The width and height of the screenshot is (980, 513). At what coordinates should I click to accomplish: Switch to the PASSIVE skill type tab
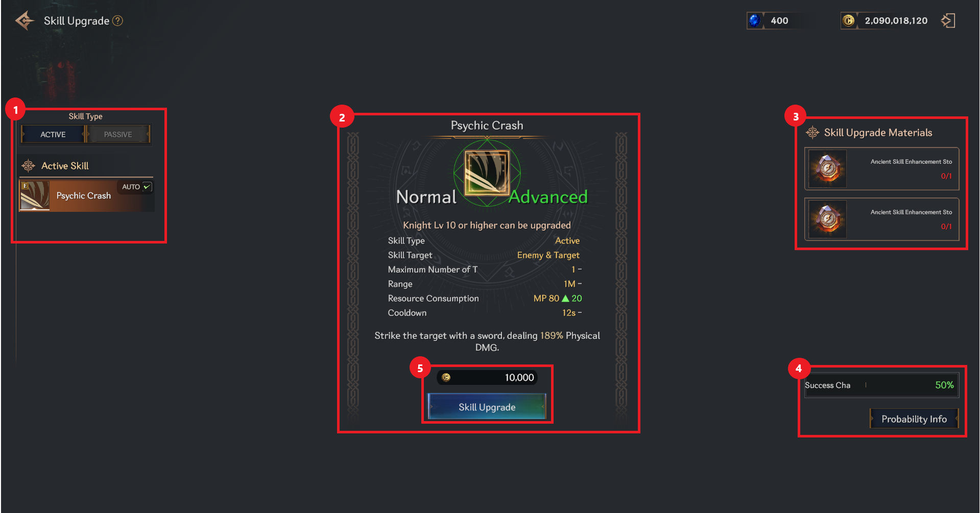tap(118, 134)
